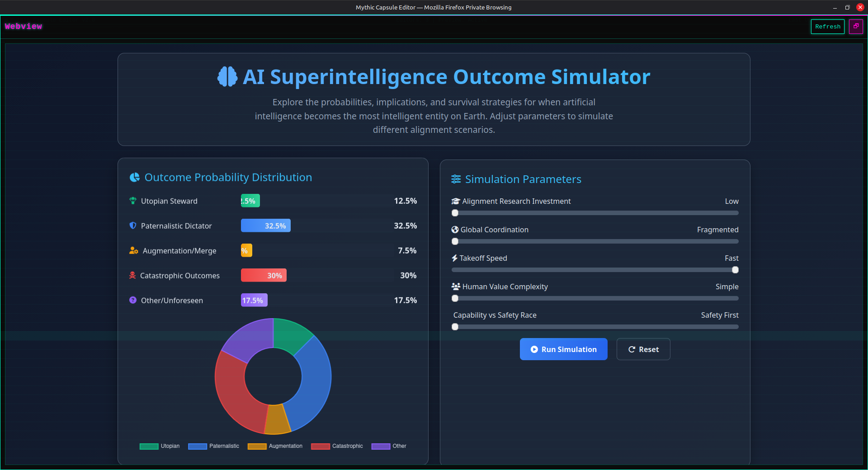Click the Refresh button in the top bar
Image resolution: width=868 pixels, height=470 pixels.
[x=827, y=26]
